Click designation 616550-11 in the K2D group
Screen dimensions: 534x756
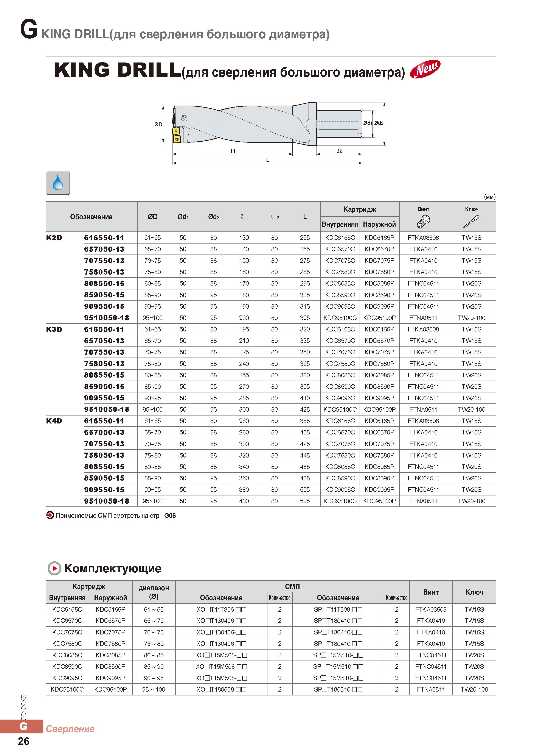[x=104, y=238]
